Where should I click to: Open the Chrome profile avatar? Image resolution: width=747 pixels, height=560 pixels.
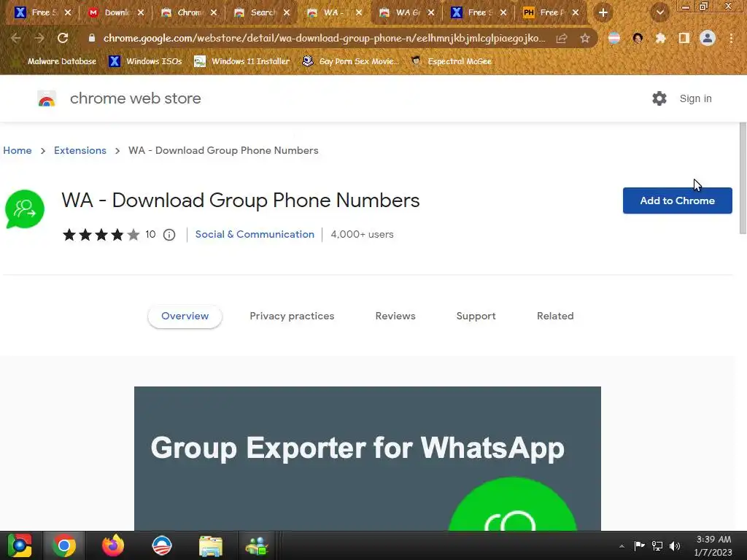pyautogui.click(x=708, y=38)
